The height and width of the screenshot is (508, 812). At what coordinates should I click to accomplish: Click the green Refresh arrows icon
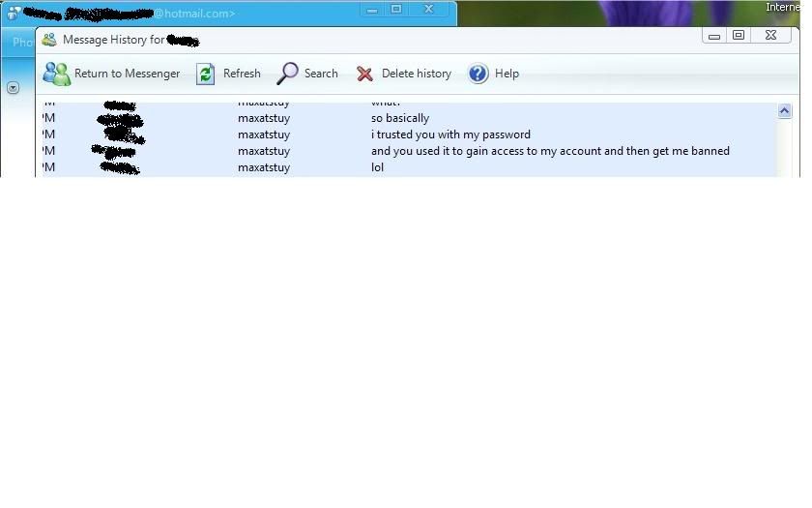click(x=205, y=74)
